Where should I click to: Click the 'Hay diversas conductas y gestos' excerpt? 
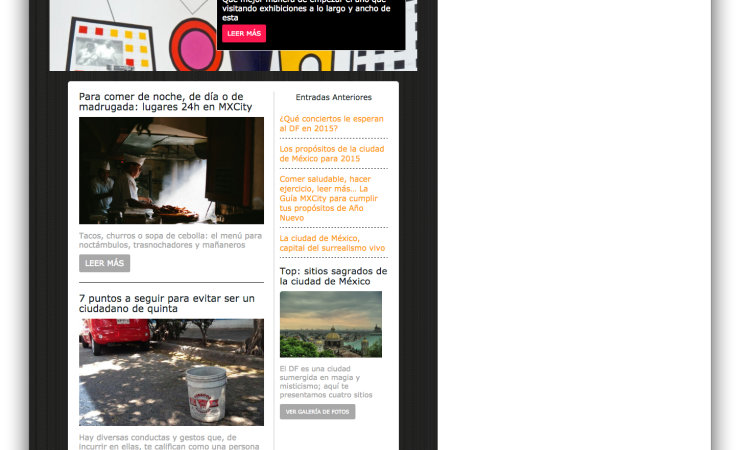click(170, 441)
